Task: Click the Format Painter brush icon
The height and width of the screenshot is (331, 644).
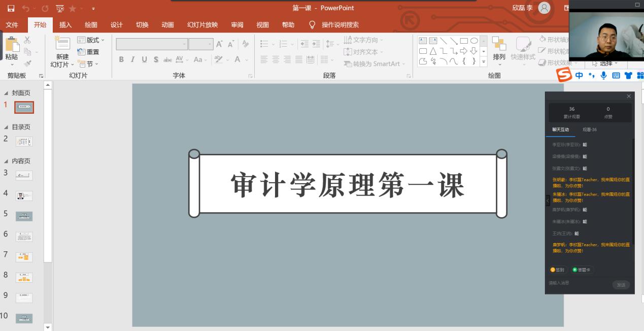Action: (x=27, y=63)
